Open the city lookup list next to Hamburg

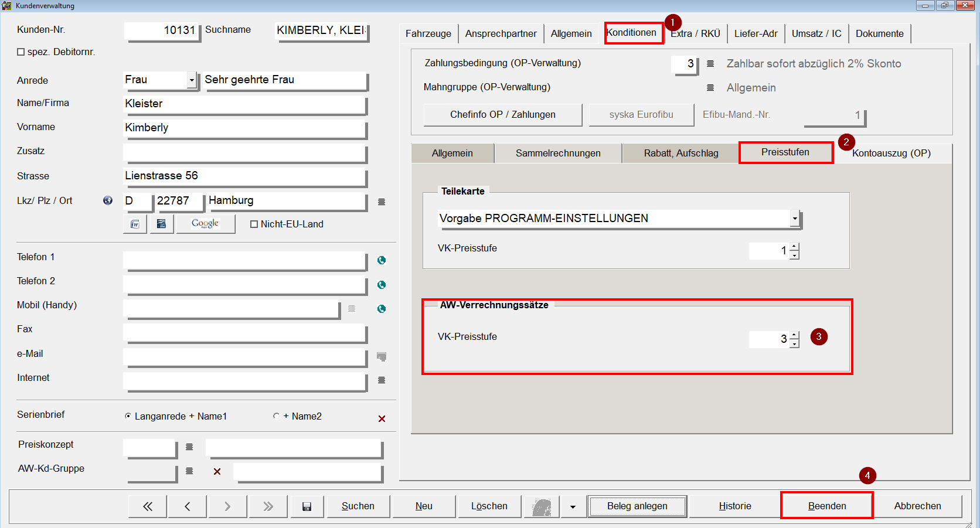(x=382, y=202)
